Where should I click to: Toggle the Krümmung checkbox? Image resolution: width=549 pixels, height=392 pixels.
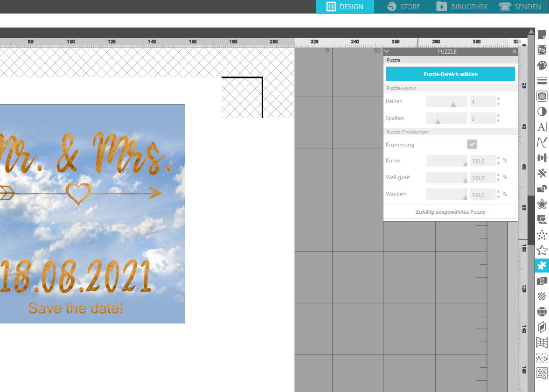pos(472,145)
